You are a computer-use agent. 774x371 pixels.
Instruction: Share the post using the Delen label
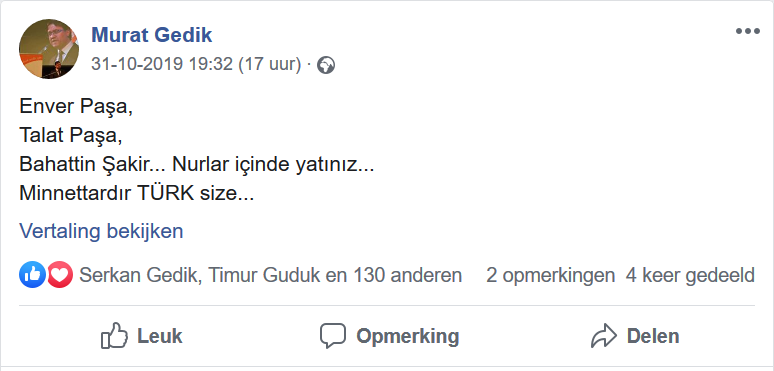click(653, 336)
